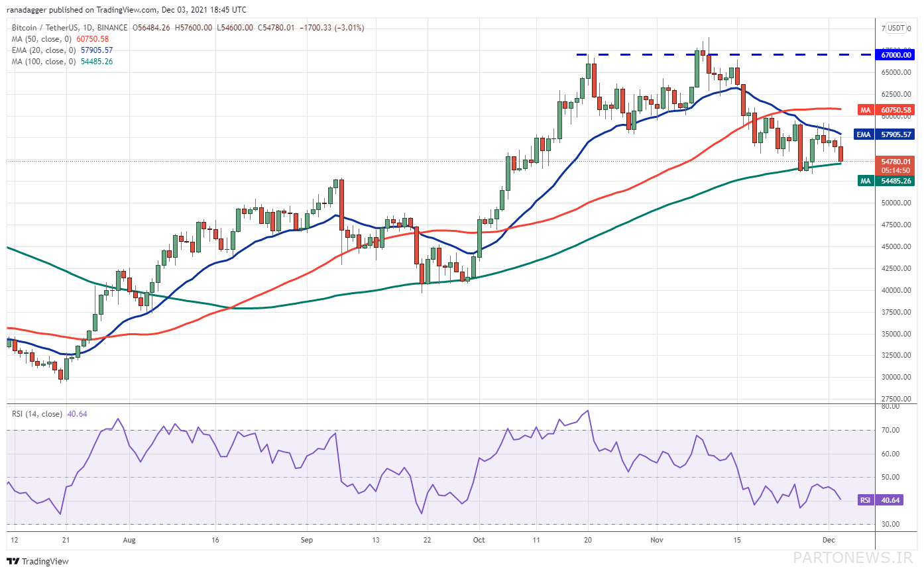Viewport: 924px width, 573px height.
Task: Click the Nov label on time axis
Action: [657, 540]
